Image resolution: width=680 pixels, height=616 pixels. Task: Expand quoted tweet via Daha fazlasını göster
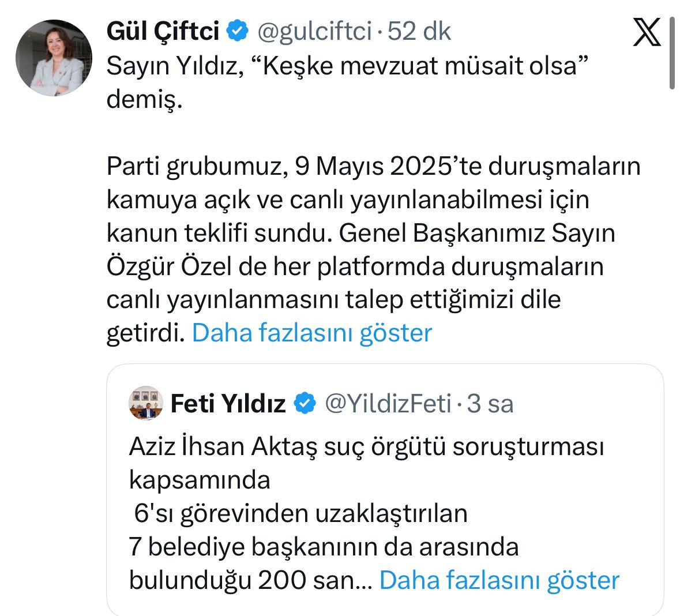tap(499, 580)
